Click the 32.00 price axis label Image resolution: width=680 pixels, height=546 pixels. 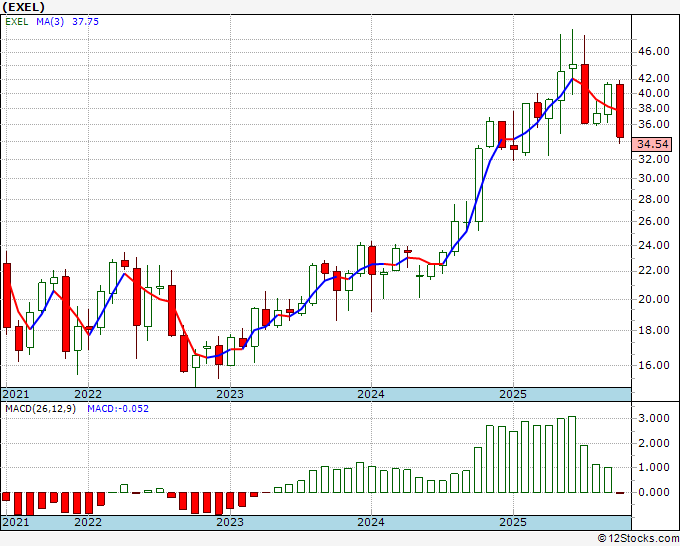654,159
